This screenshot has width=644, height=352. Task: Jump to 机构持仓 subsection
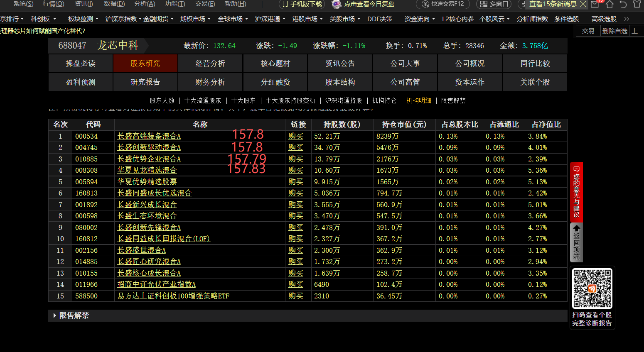pos(384,100)
